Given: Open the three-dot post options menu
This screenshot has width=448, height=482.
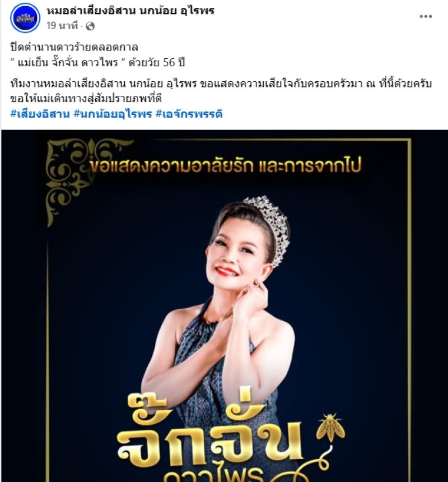Looking at the screenshot, I should point(426,17).
